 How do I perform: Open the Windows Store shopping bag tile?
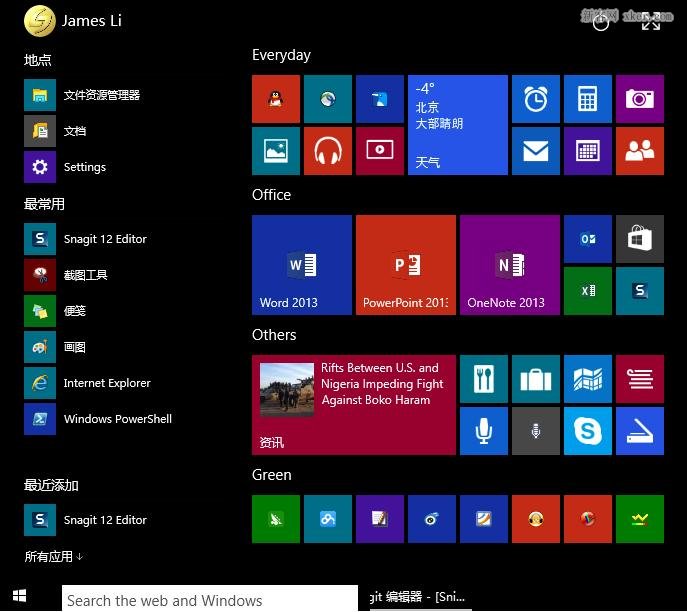click(640, 239)
